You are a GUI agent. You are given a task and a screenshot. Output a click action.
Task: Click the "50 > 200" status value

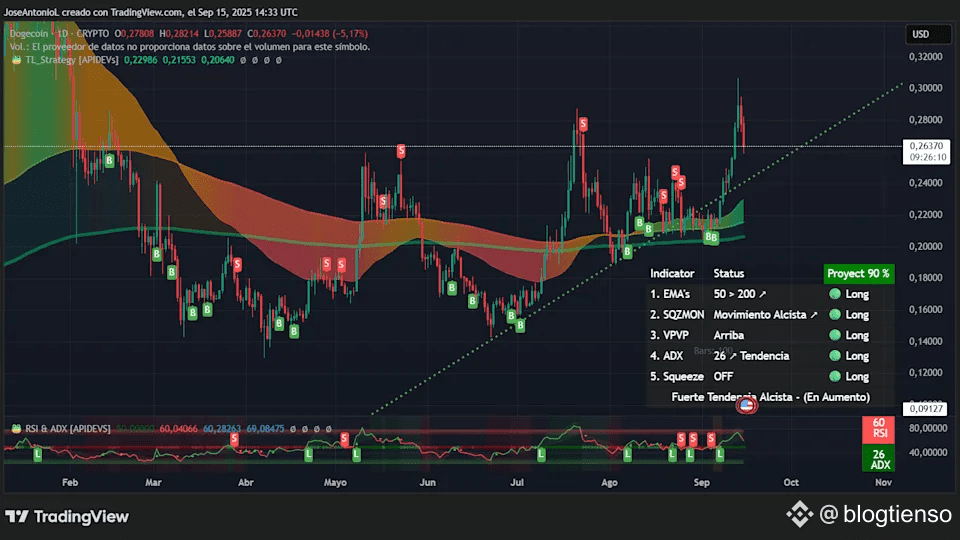click(740, 294)
